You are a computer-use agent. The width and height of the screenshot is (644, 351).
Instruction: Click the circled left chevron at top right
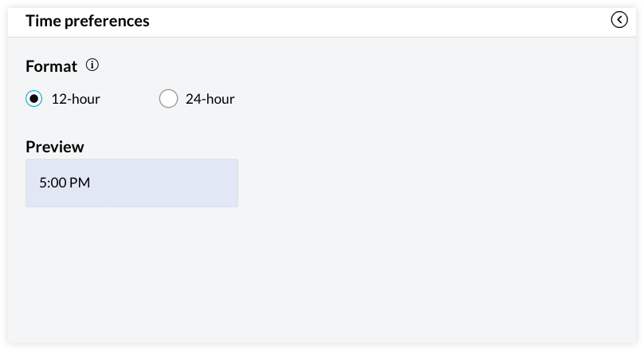[619, 20]
